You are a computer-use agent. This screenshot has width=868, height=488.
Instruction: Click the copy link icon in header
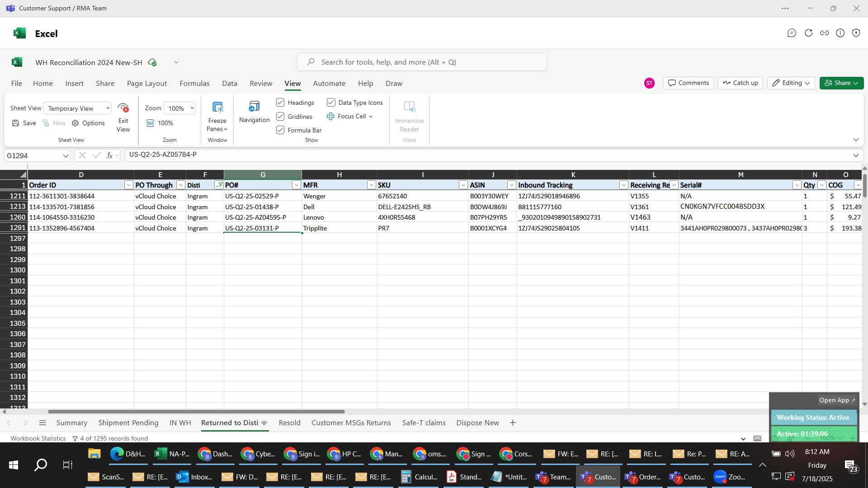click(824, 33)
